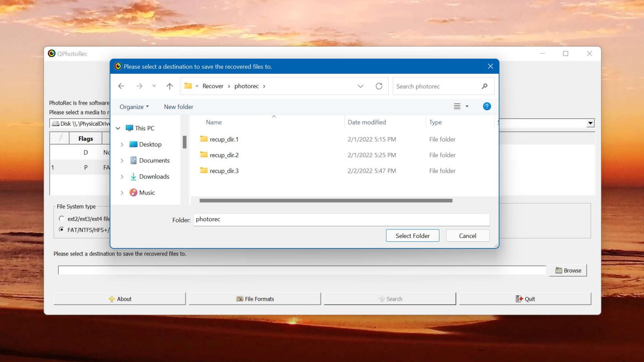This screenshot has height=362, width=644.
Task: Click New folder in the toolbar
Action: 179,107
